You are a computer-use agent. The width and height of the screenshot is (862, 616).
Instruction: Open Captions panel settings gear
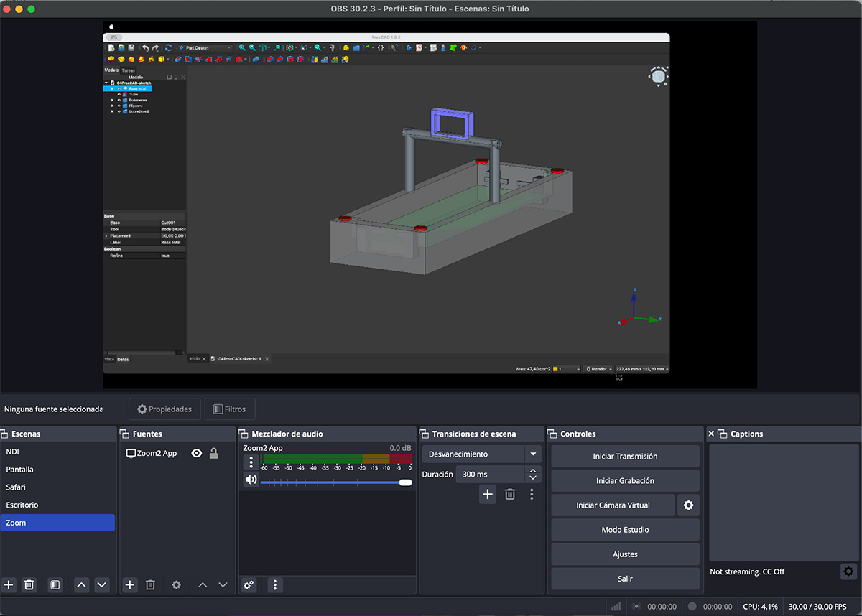point(848,571)
